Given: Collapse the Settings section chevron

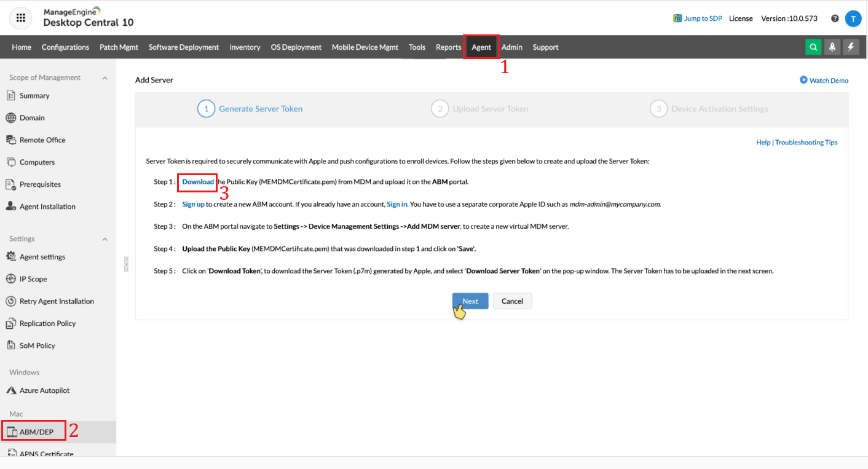Looking at the screenshot, I should (105, 238).
